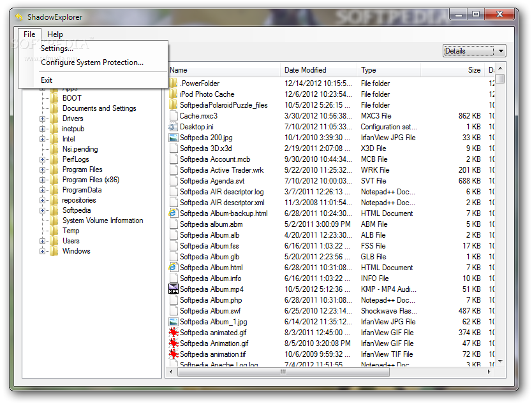
Task: Click SoftpediaPolaroidPuzzle_files folder icon
Action: (x=174, y=105)
